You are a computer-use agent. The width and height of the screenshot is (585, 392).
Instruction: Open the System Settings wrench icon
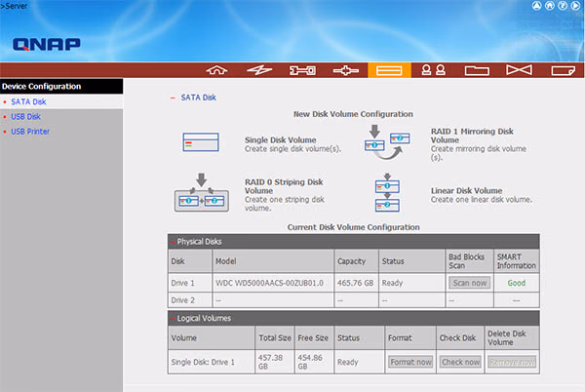click(x=302, y=70)
